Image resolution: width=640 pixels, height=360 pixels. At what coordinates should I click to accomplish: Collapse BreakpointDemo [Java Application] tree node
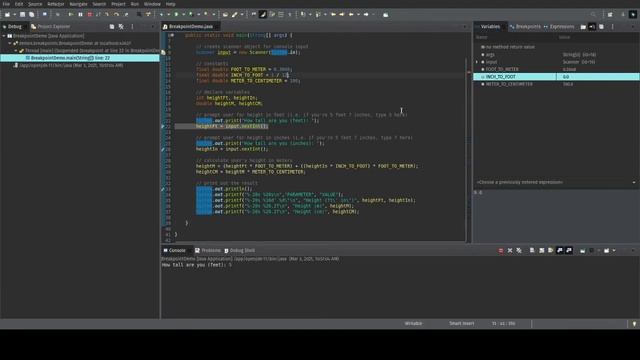click(x=4, y=36)
